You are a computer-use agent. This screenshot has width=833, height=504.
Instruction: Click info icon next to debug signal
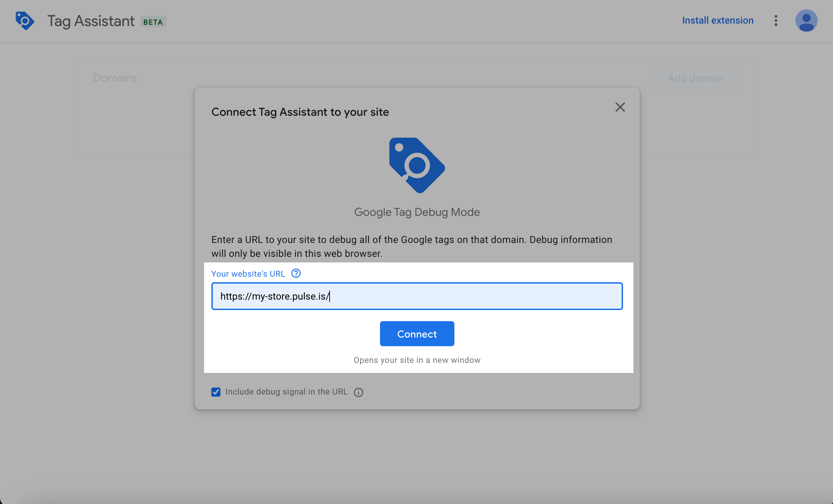pos(358,392)
